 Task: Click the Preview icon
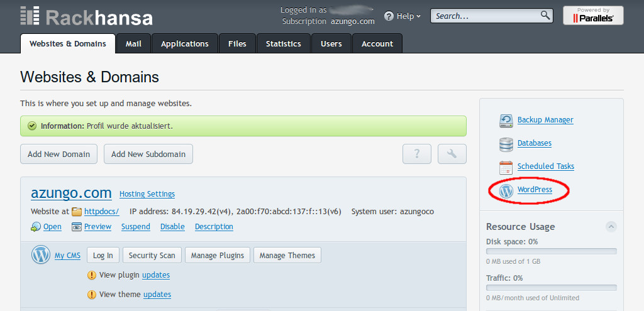point(77,226)
